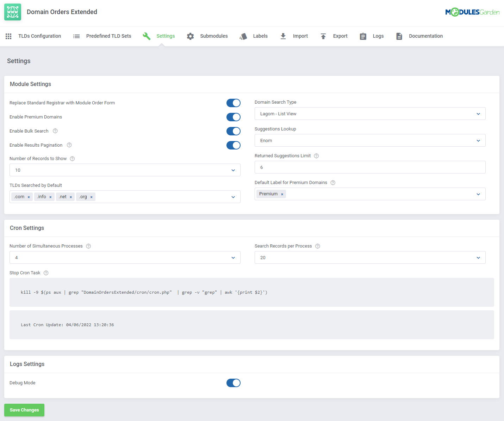Click the Export upload arrow icon

click(x=323, y=36)
